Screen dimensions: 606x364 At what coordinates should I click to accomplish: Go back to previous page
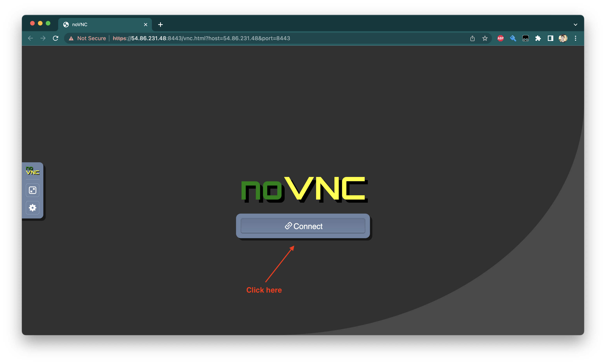tap(30, 38)
